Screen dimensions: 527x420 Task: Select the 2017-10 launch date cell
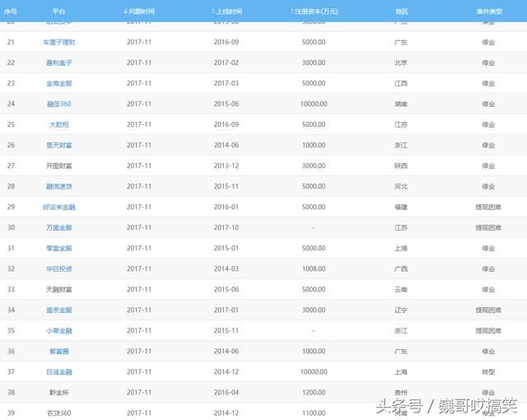tap(226, 227)
